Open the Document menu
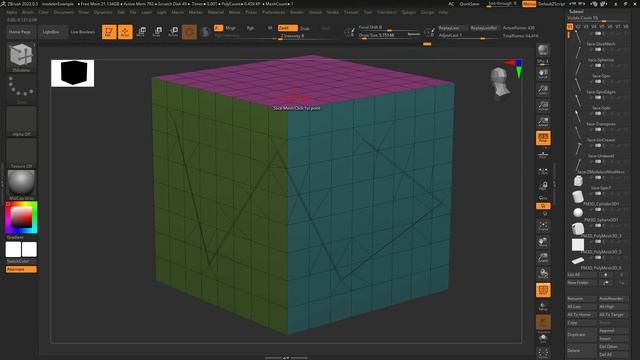The height and width of the screenshot is (360, 640). coord(64,12)
